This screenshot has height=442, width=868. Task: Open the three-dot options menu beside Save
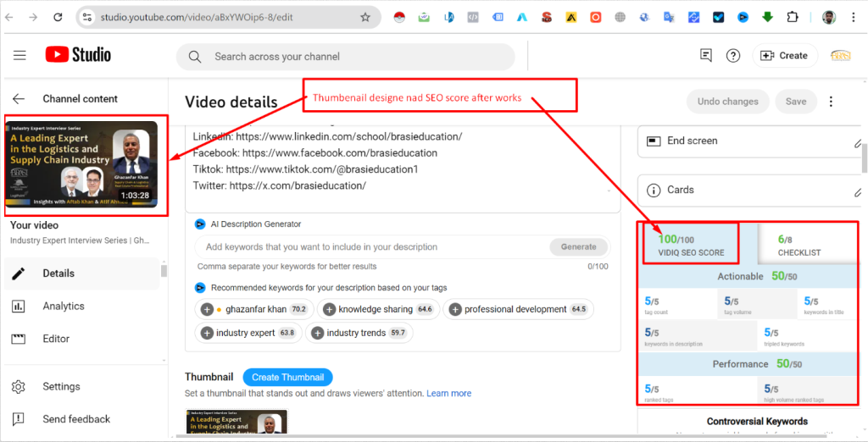[831, 102]
